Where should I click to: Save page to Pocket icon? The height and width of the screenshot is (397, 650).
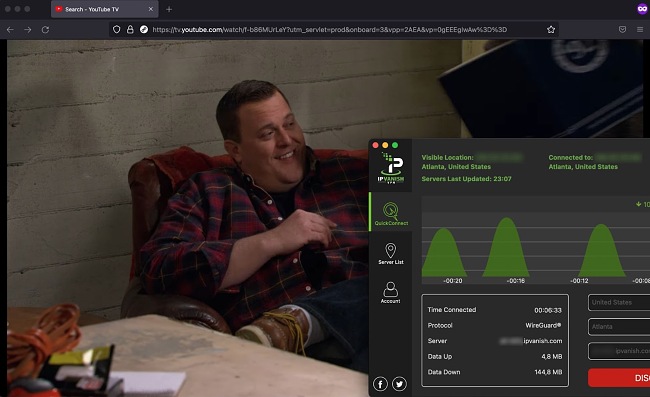622,29
